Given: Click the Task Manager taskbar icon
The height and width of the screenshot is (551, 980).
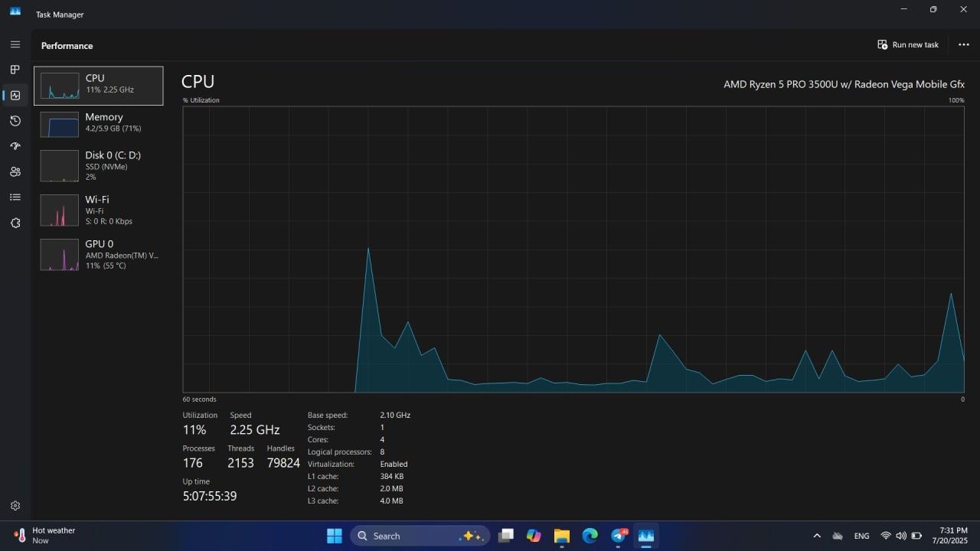Looking at the screenshot, I should point(646,536).
